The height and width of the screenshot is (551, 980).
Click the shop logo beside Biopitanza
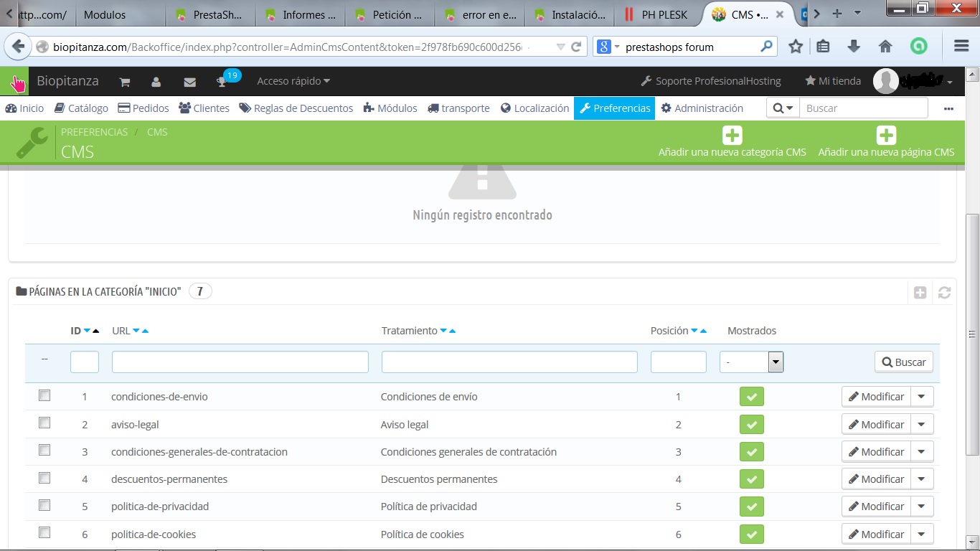point(15,82)
